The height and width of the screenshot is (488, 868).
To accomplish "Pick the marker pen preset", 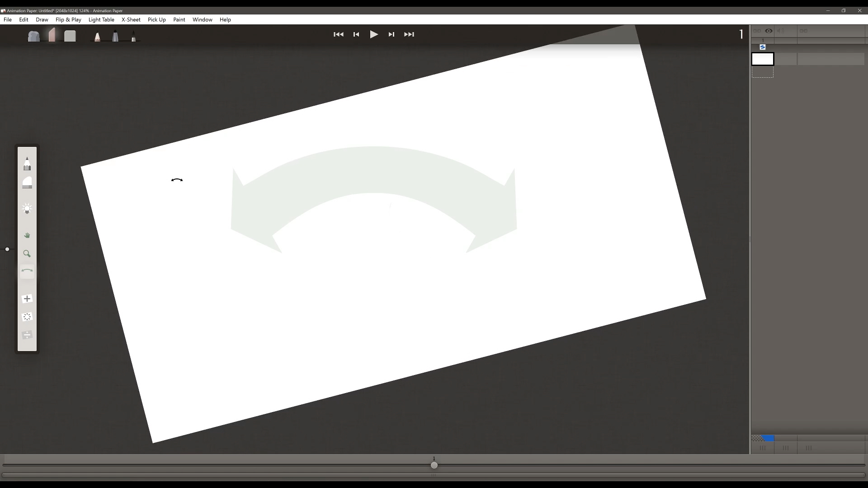I will tap(115, 36).
